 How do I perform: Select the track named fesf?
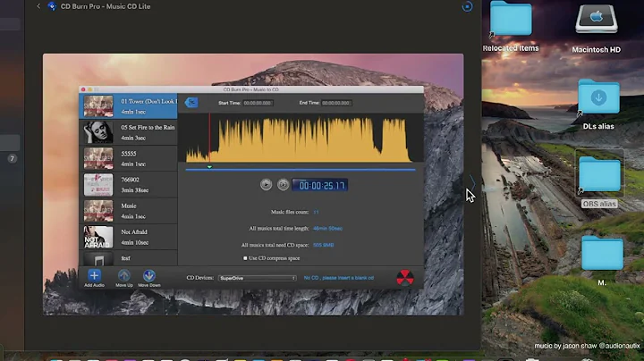(128, 258)
